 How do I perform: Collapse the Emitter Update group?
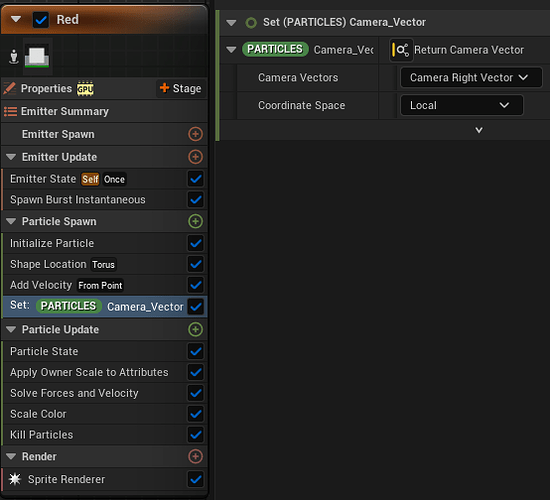[11, 157]
